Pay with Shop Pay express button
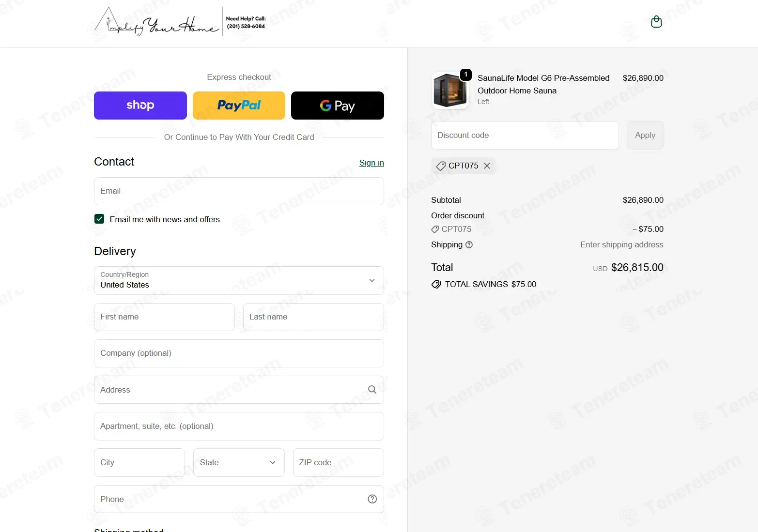 tap(140, 106)
